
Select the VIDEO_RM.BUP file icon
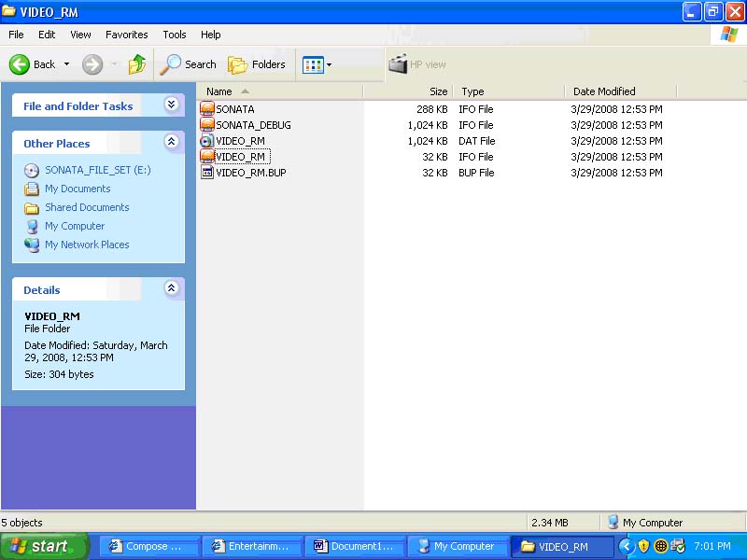click(207, 173)
